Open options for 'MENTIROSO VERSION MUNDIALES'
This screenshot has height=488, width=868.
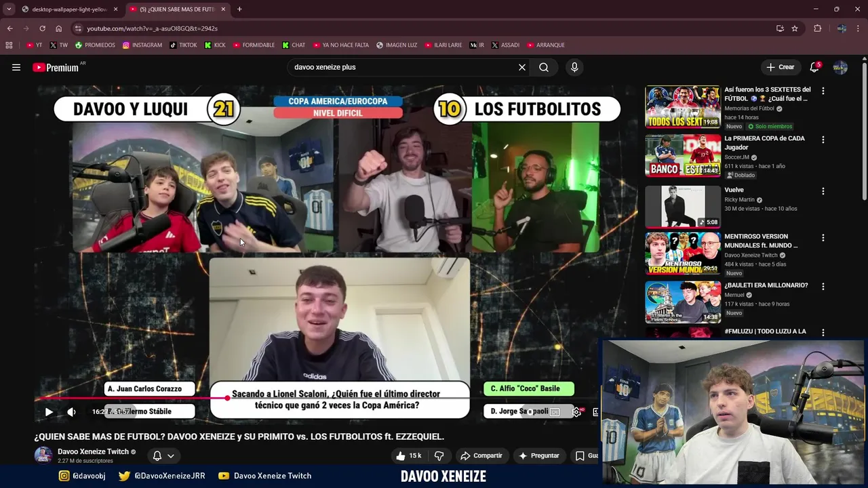pos(823,238)
